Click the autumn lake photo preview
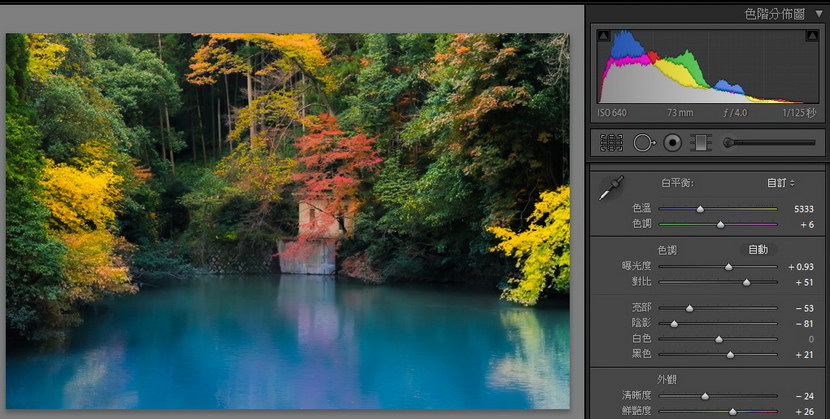830x419 pixels. pyautogui.click(x=287, y=221)
